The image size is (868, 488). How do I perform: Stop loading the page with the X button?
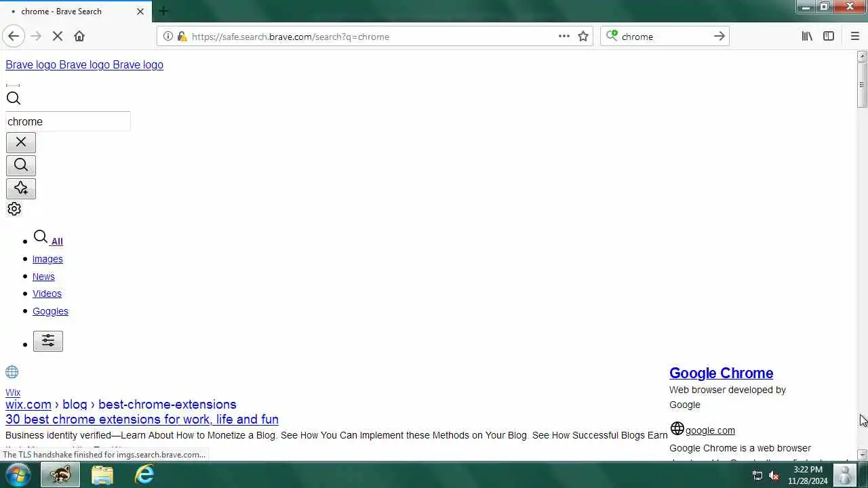pyautogui.click(x=58, y=36)
